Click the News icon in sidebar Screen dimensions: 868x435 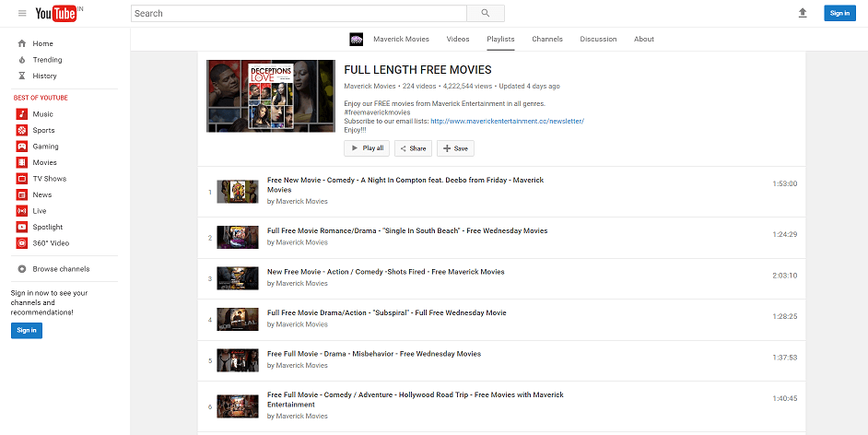(x=21, y=194)
